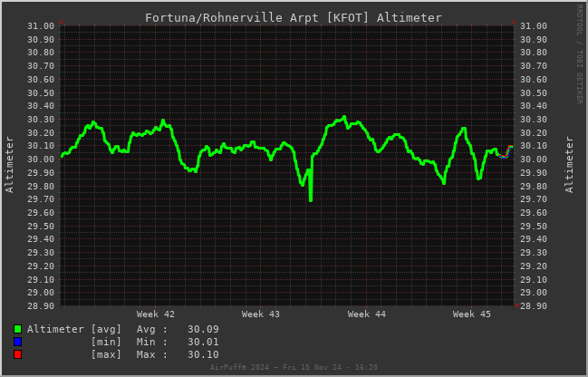Click the red arrow at right axis bottom
588x377 pixels.
coord(517,305)
